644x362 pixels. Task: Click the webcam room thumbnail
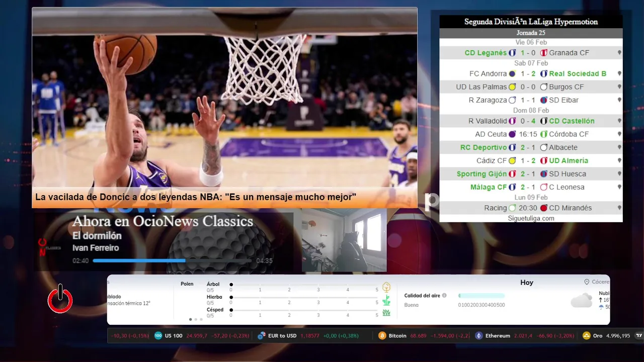(x=344, y=240)
